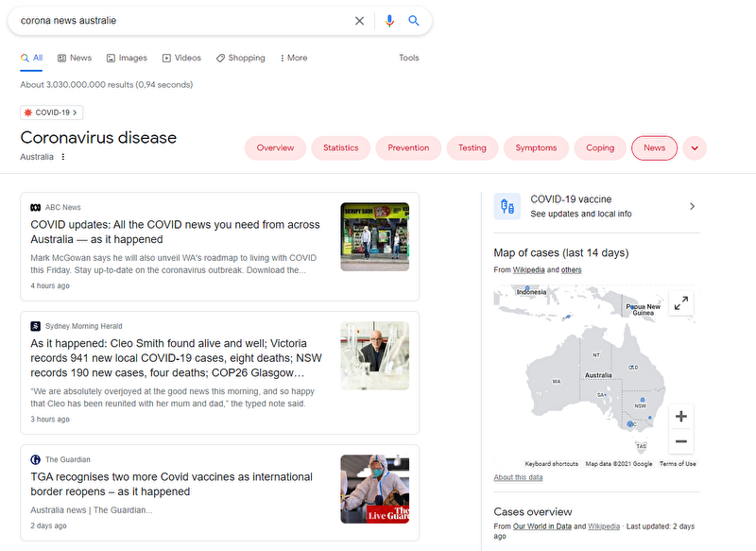
Task: Open the More search options menu
Action: (x=294, y=58)
